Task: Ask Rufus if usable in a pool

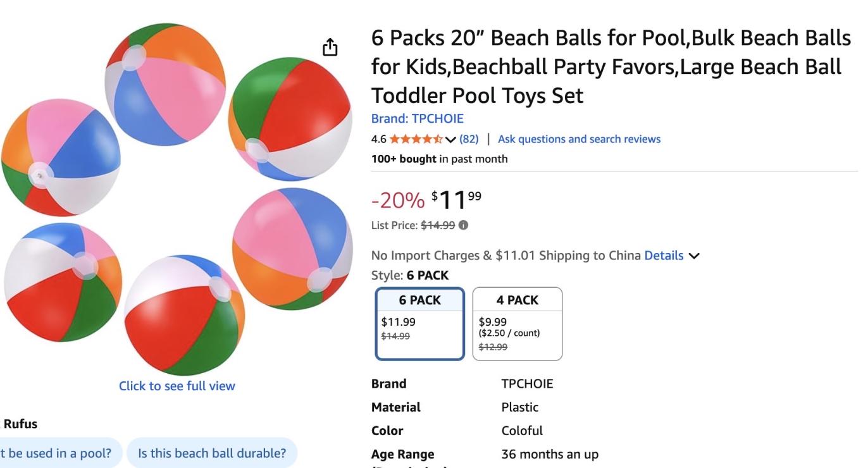Action: [57, 453]
